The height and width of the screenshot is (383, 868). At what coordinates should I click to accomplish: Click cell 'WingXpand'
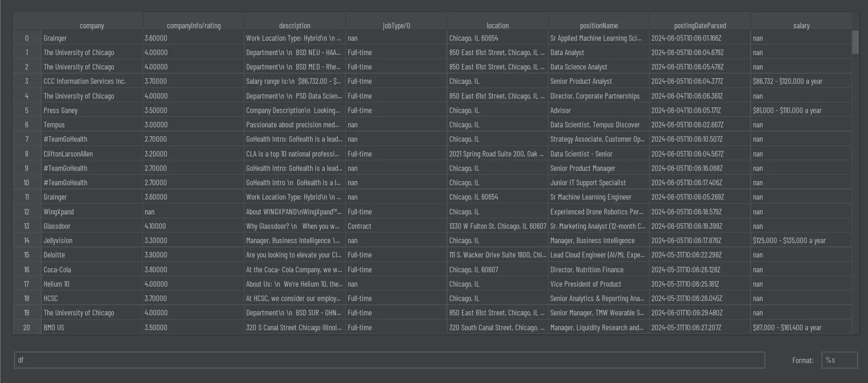(x=92, y=212)
